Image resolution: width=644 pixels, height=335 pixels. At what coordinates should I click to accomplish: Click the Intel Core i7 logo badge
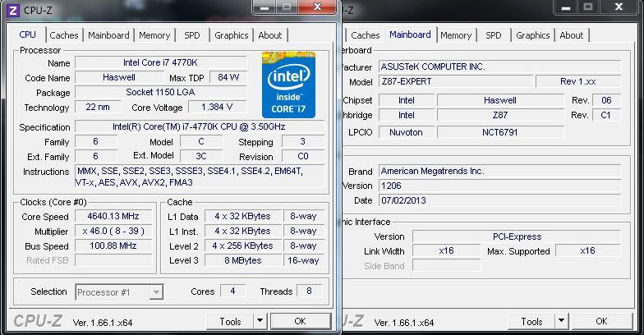(x=288, y=85)
